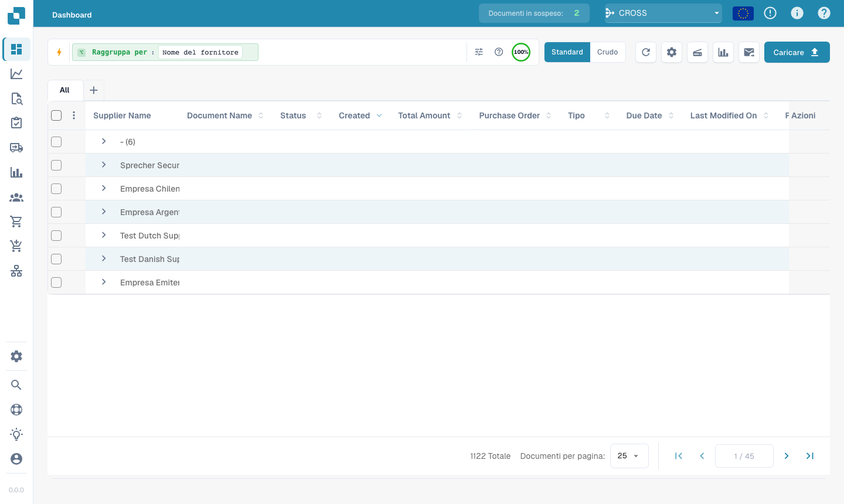This screenshot has width=844, height=504.
Task: Open the info icon in header
Action: (x=797, y=13)
